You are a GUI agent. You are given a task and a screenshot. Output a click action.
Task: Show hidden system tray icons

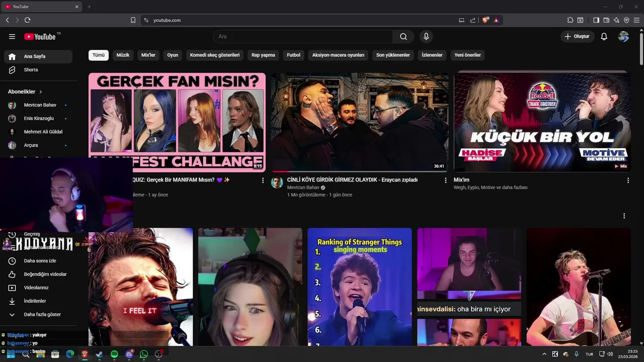click(544, 354)
